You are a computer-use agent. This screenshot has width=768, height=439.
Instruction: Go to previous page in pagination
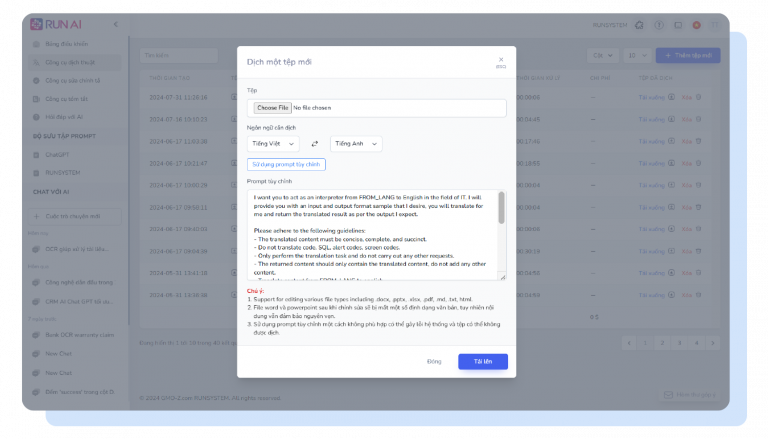click(x=629, y=343)
